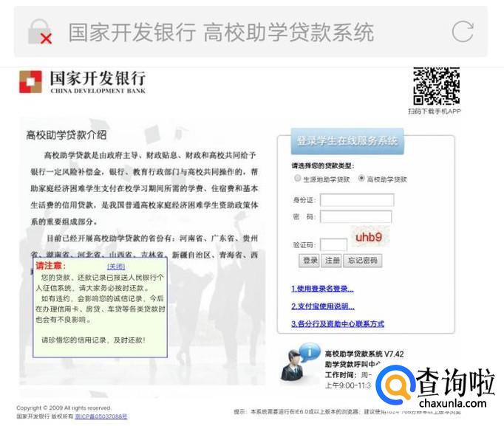Click the 登录学生在线服务系统 header banner

tap(347, 141)
